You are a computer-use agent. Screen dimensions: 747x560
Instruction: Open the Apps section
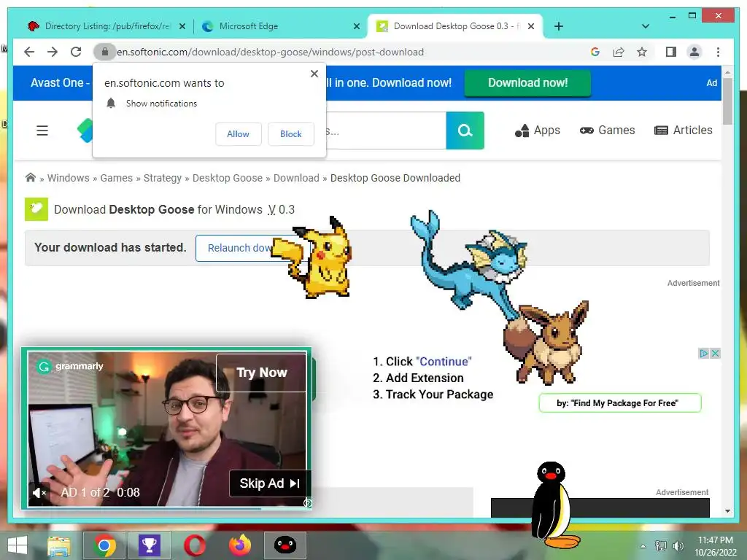click(x=538, y=130)
